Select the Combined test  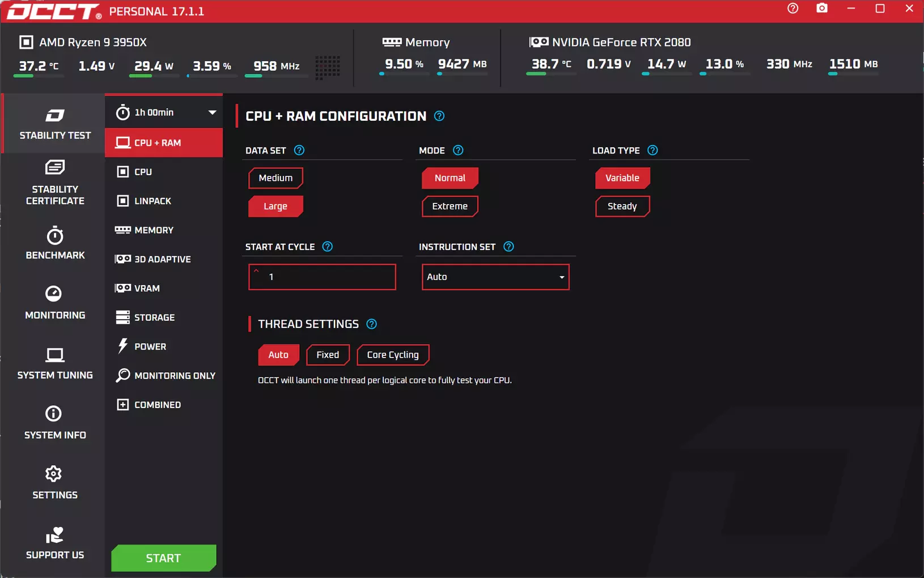164,405
